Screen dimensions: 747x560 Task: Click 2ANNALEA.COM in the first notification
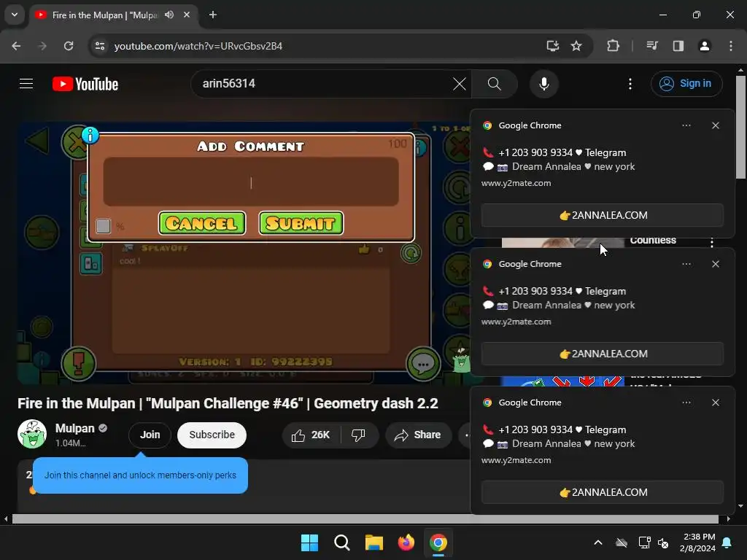602,215
